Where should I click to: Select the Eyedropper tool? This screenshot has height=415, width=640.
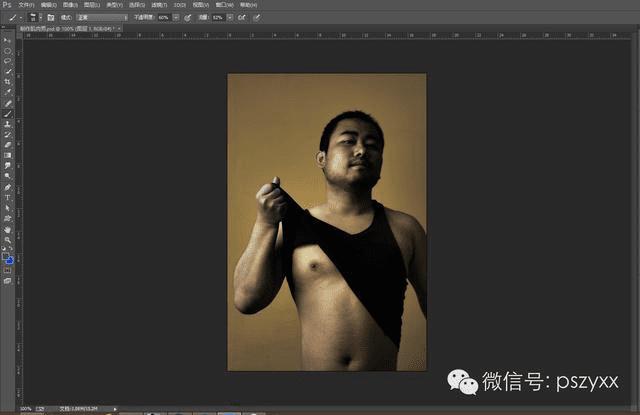[7, 92]
